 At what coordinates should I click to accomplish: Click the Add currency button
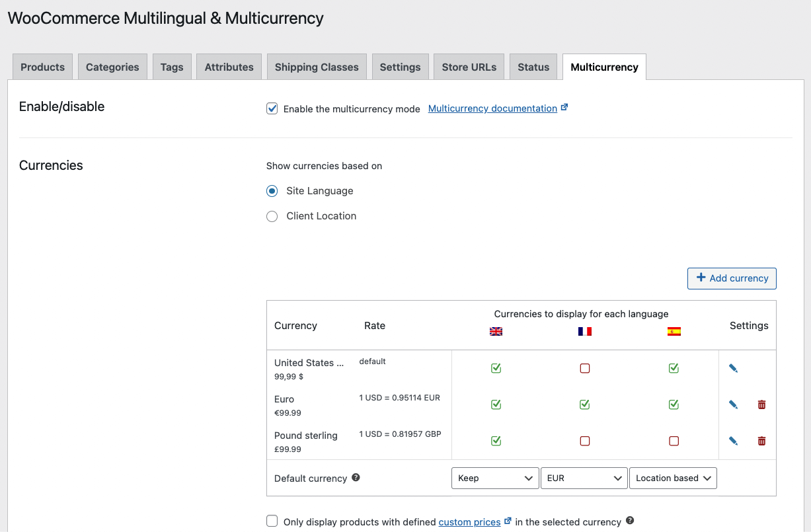[x=732, y=278]
